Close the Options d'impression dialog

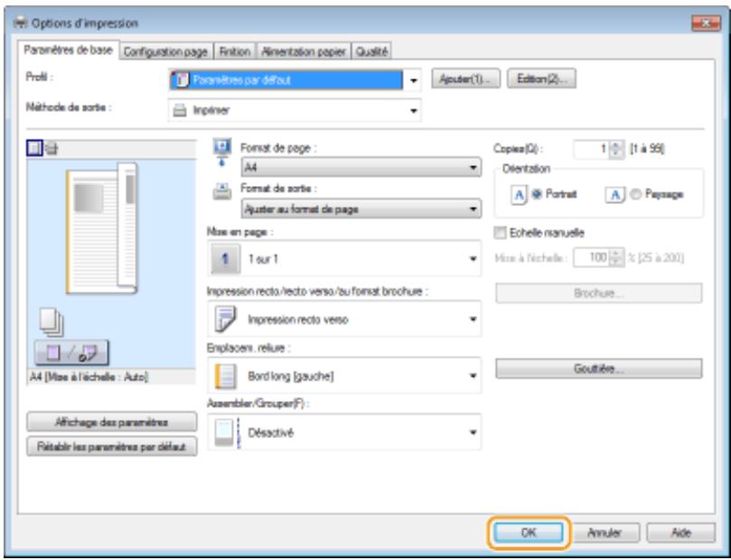[x=706, y=23]
